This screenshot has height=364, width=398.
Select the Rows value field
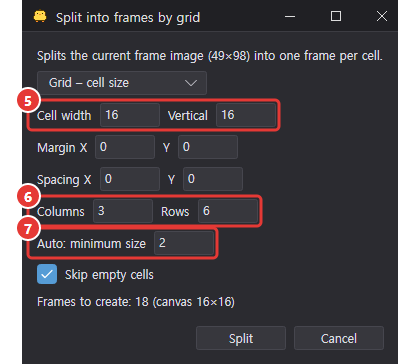(x=228, y=211)
